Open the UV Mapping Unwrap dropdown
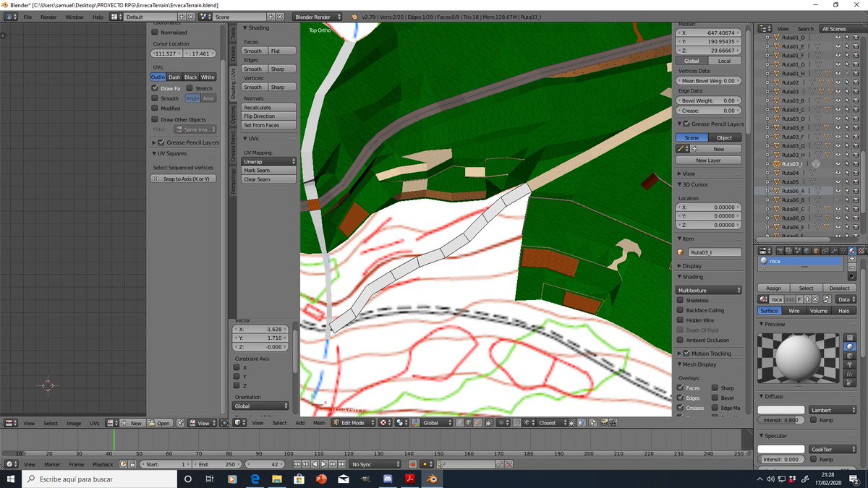The width and height of the screenshot is (868, 488). [x=269, y=161]
